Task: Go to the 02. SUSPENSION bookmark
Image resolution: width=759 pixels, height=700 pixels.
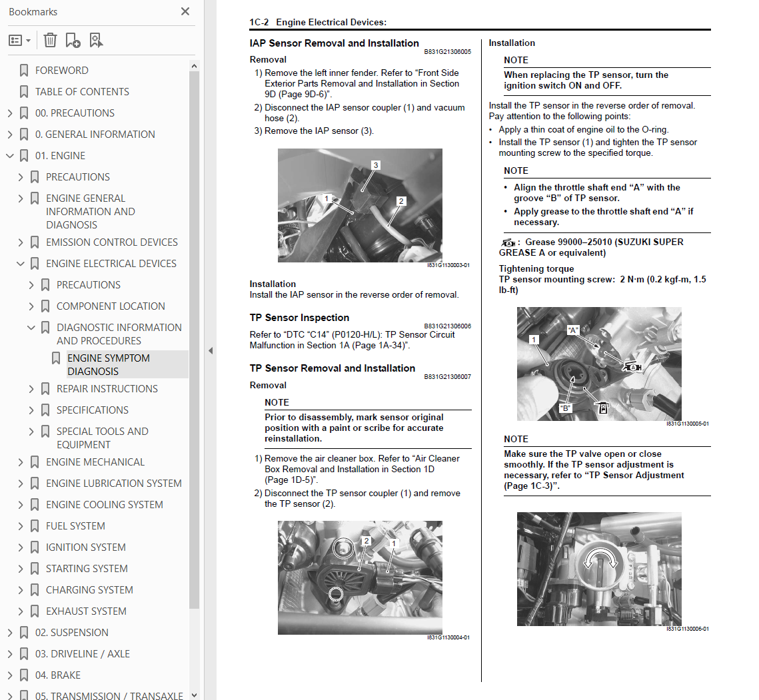Action: point(72,632)
